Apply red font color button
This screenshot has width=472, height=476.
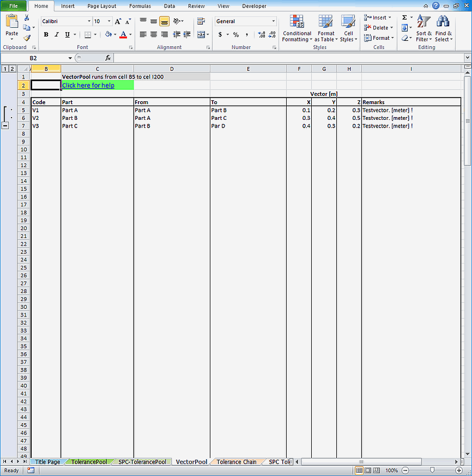click(123, 35)
